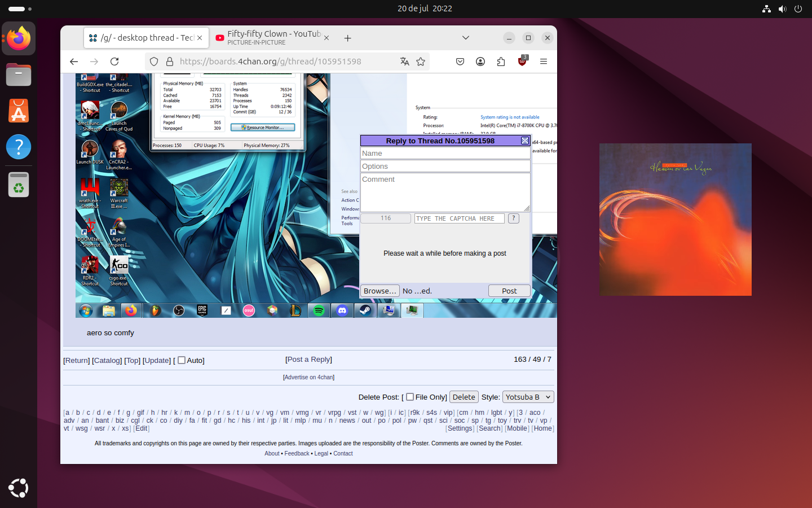Screen dimensions: 812x508
Task: Open the Return link
Action: (77, 360)
